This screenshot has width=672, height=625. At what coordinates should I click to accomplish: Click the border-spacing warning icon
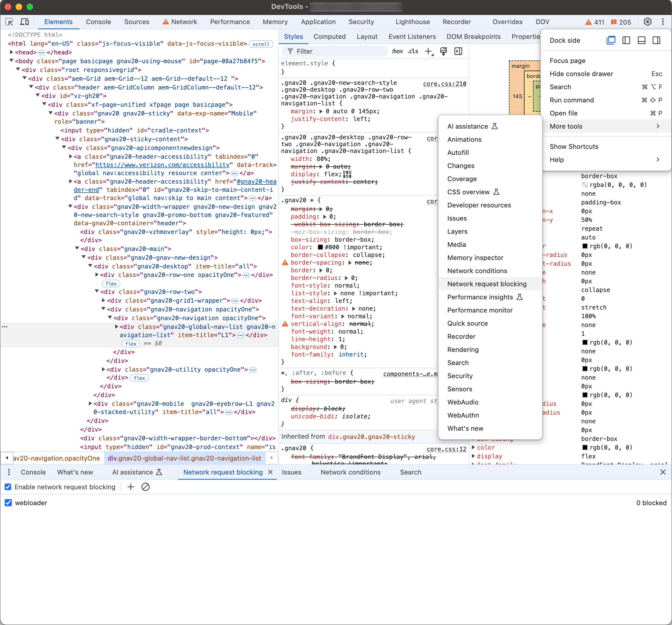pos(285,263)
